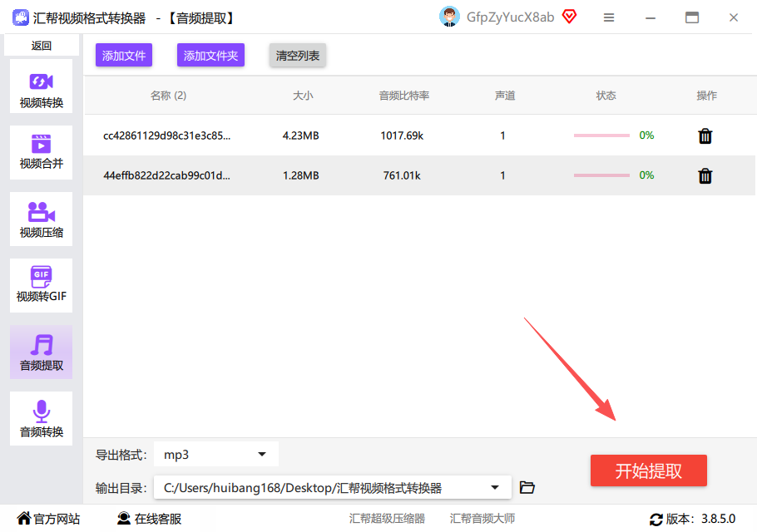The image size is (757, 532).
Task: Click the 添加文件夹 button
Action: click(210, 56)
